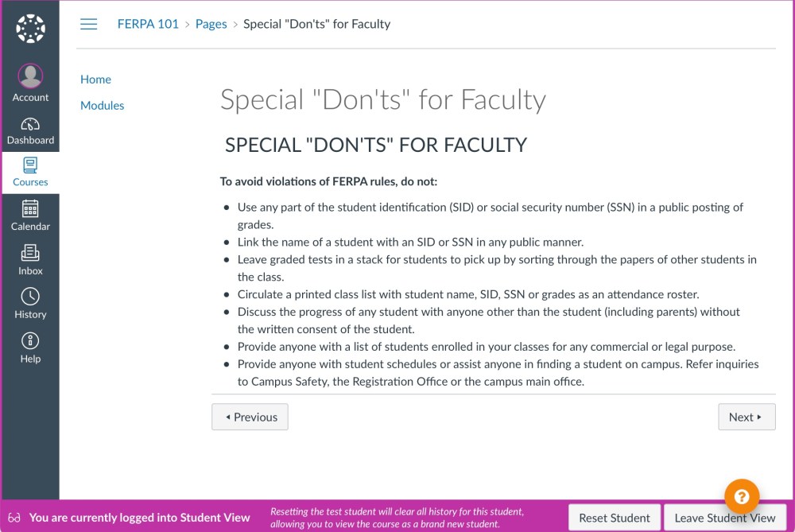The image size is (795, 532).
Task: Open the Modules course navigation link
Action: (x=102, y=105)
